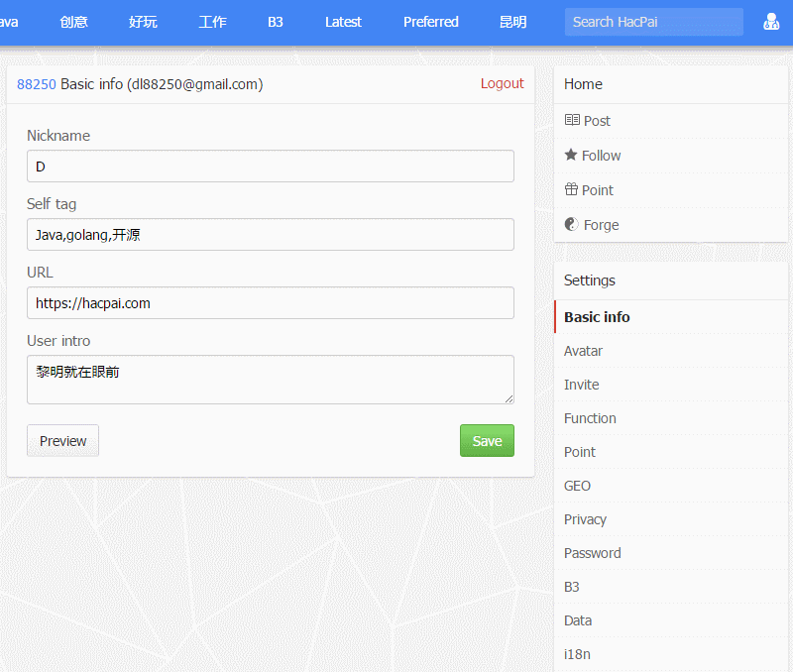Select i18n settings tab

(x=673, y=654)
